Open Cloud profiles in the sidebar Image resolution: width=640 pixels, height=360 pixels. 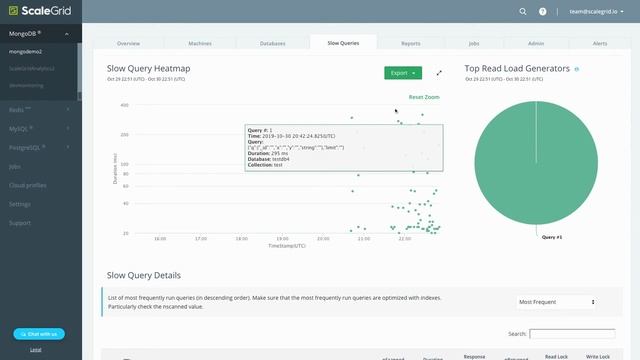click(x=27, y=185)
